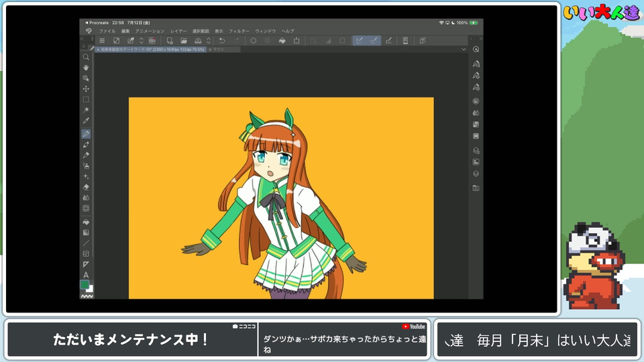
Task: Switch to the 名称未設定のアートワーク-15 canvas tab
Action: [x=151, y=49]
